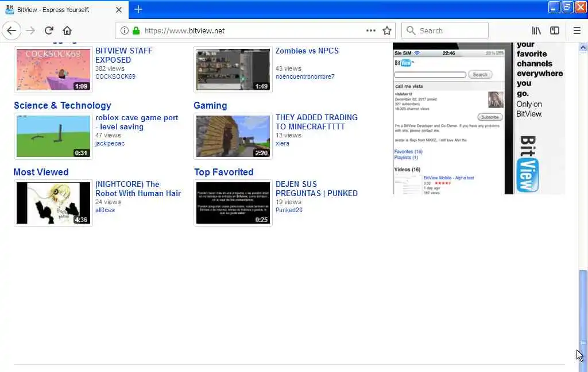This screenshot has height=372, width=588.
Task: Visit jackipecac channel
Action: (x=110, y=143)
